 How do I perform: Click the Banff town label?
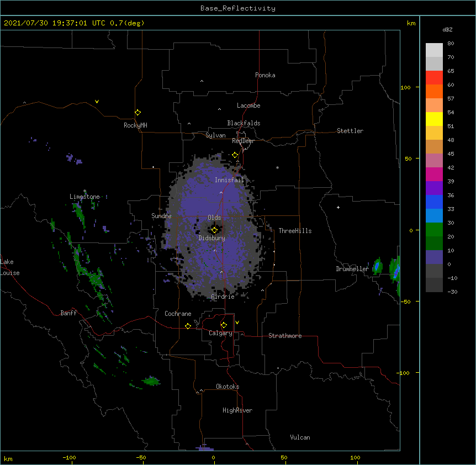point(68,313)
